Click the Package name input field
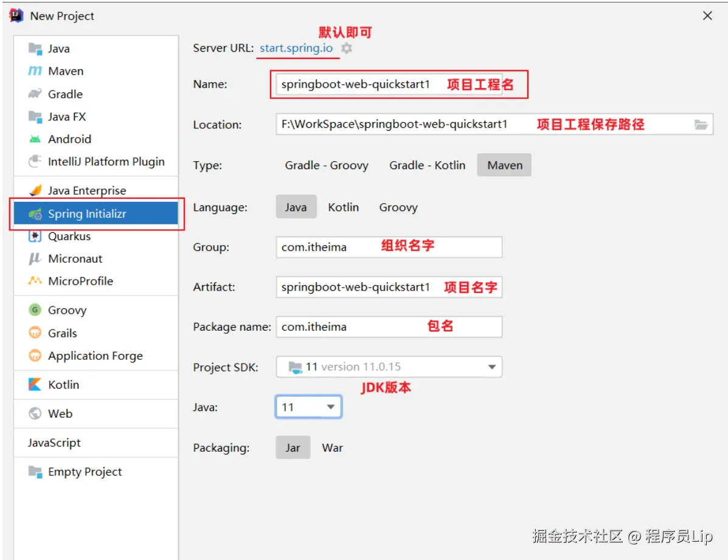Screen dimensions: 728x560 tap(389, 327)
